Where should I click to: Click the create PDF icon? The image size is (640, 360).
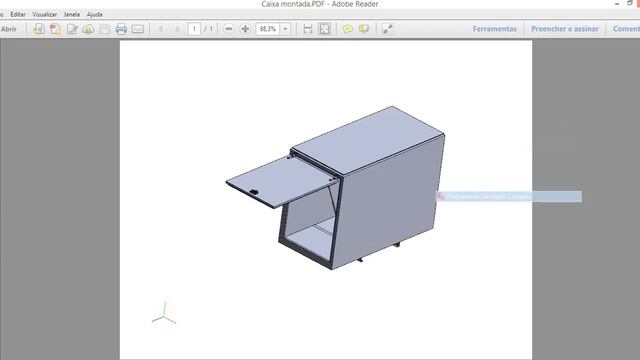(x=55, y=29)
